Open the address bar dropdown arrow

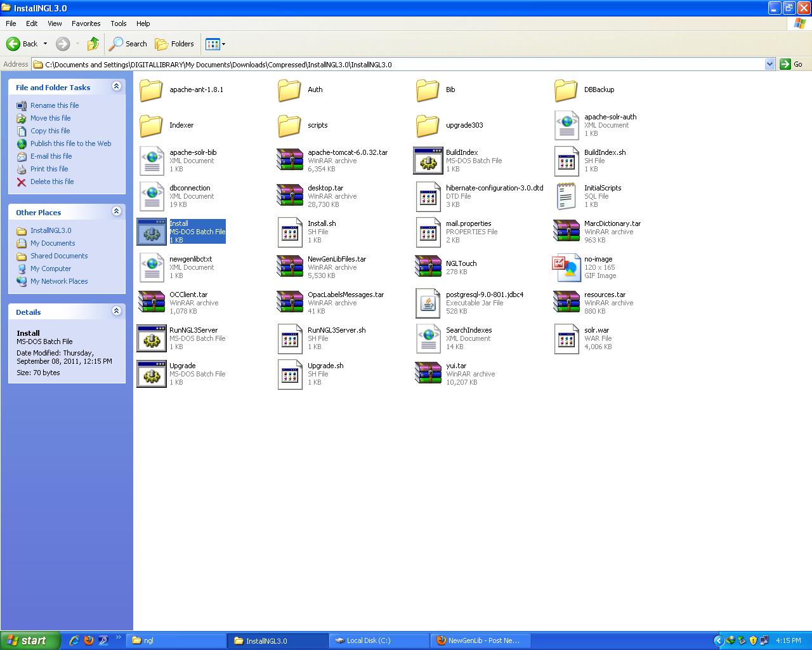769,64
